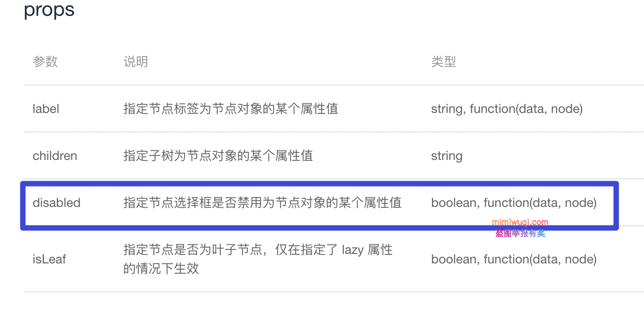Click the props section heading
Image resolution: width=644 pixels, height=328 pixels.
coord(49,10)
